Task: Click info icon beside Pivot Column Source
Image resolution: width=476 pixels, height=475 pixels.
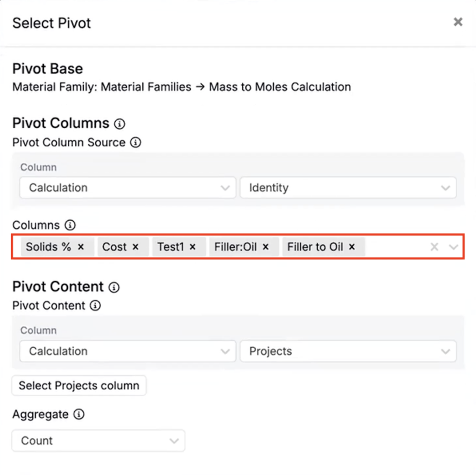Action: [135, 143]
